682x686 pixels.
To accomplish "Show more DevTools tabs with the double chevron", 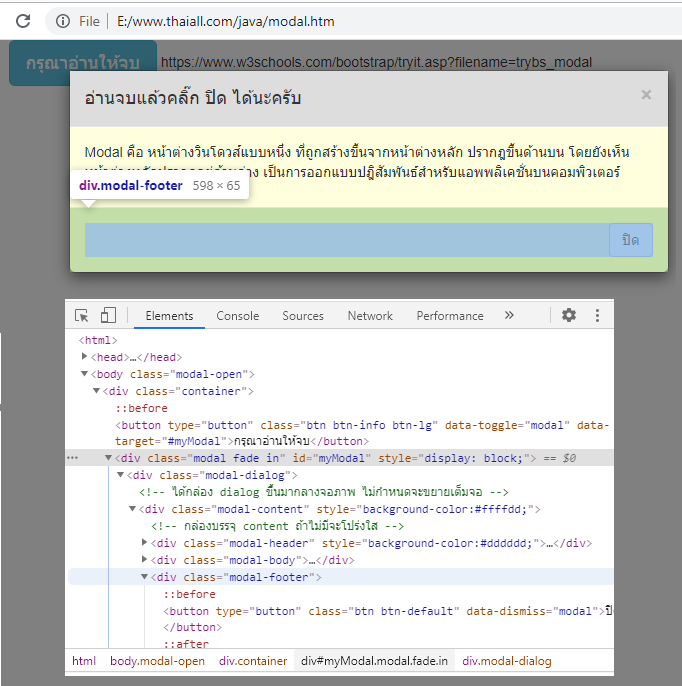I will click(x=509, y=315).
